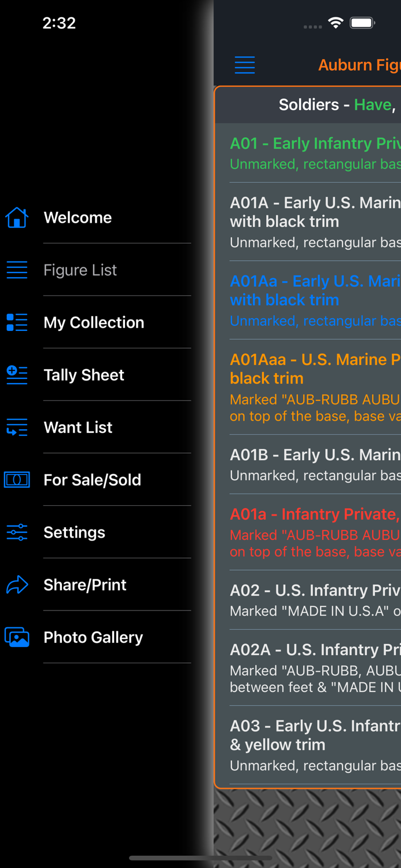The height and width of the screenshot is (868, 401).
Task: Tap the Tally Sheet plus-list icon
Action: pyautogui.click(x=17, y=375)
